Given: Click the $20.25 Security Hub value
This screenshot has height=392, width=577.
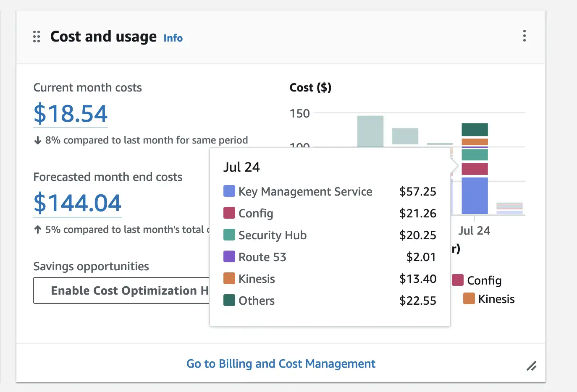Looking at the screenshot, I should (418, 235).
